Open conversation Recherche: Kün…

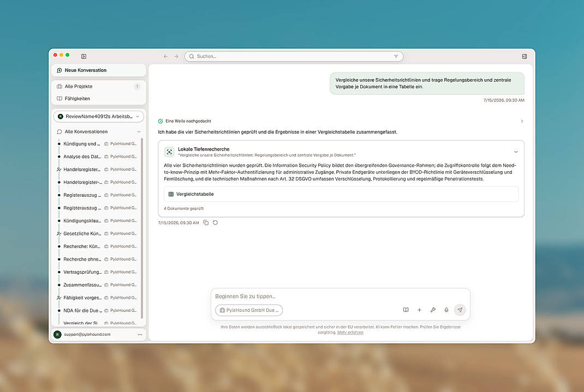81,246
